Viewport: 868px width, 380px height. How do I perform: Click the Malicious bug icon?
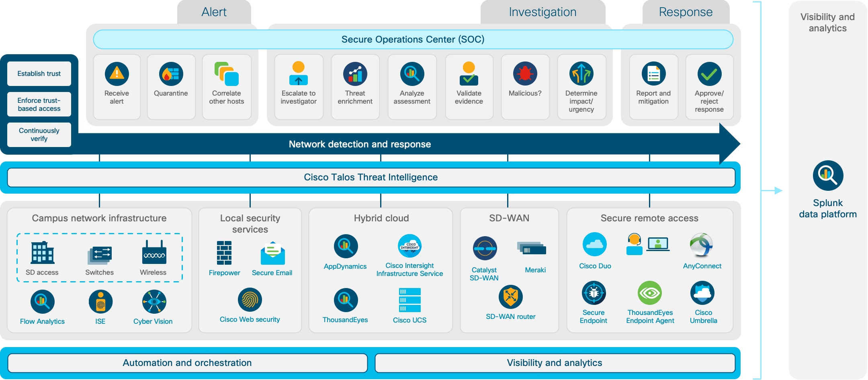[x=525, y=74]
